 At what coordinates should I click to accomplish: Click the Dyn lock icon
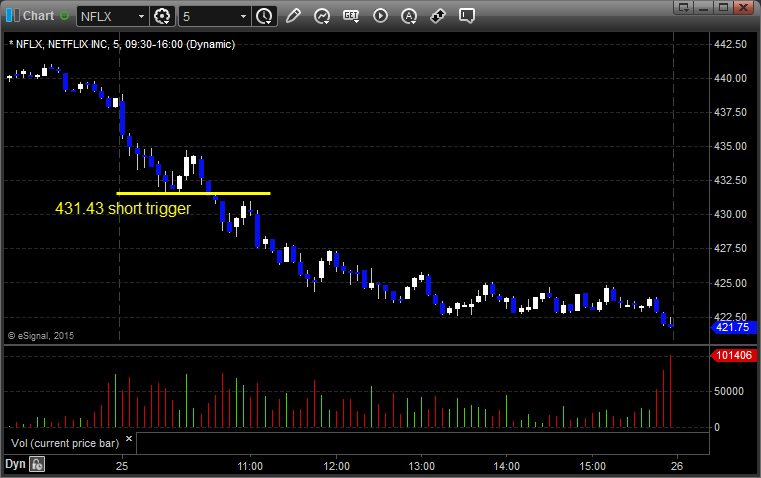coord(37,464)
